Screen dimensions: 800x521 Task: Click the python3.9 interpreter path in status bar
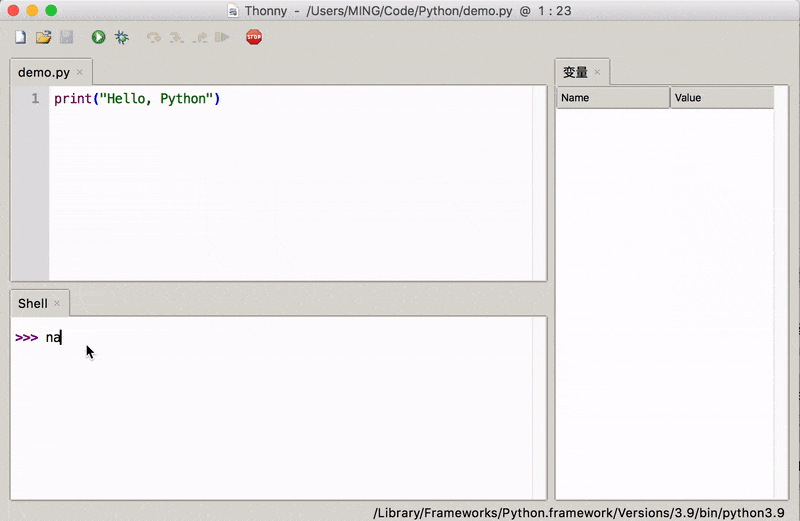579,513
